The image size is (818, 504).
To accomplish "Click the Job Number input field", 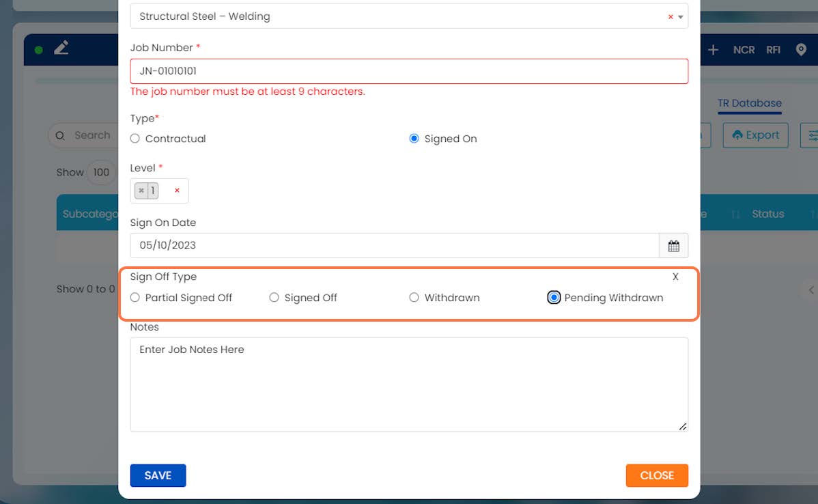I will point(409,71).
